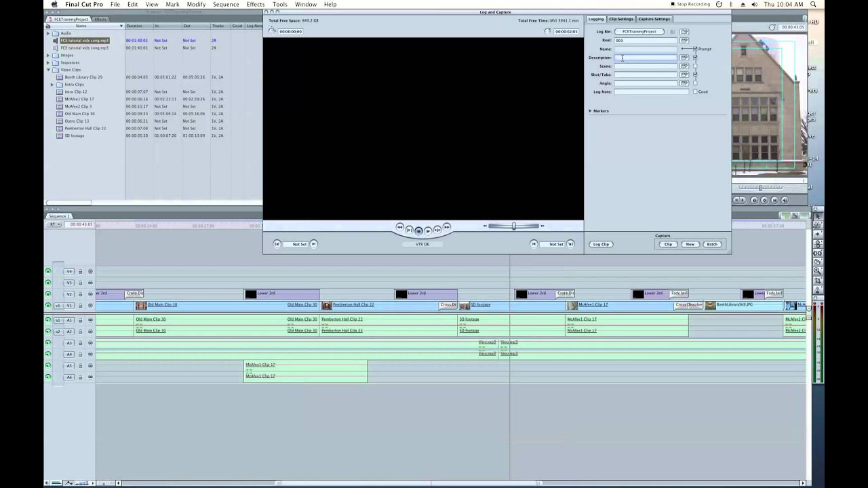Click the FCETrainingProject Log Bin button
The height and width of the screenshot is (488, 868).
(x=639, y=32)
